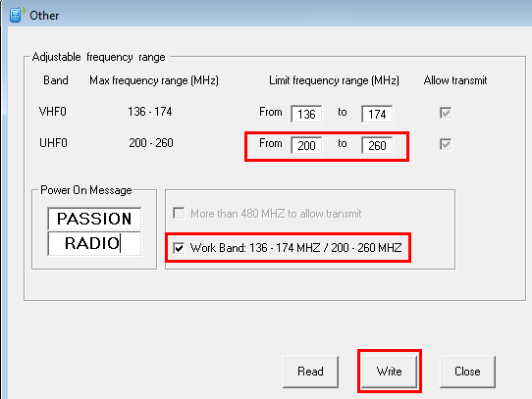Click the VHF0 From field showing 136
532x399 pixels.
pos(306,114)
